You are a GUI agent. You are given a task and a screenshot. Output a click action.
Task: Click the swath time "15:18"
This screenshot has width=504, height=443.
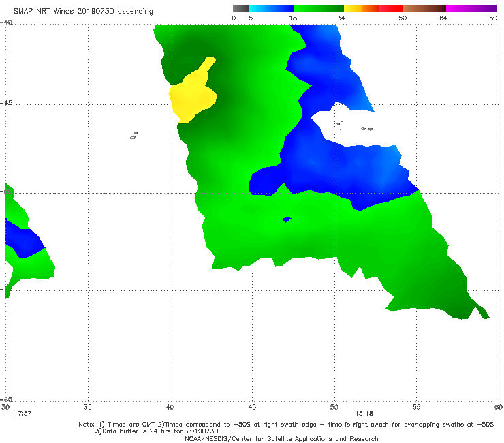pyautogui.click(x=364, y=414)
